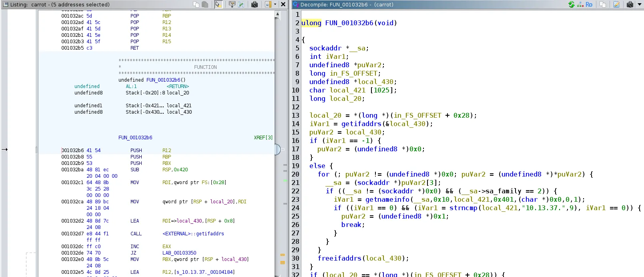Open the browser field formatter icon
Screen dimensions: 644x277
pos(232,4)
